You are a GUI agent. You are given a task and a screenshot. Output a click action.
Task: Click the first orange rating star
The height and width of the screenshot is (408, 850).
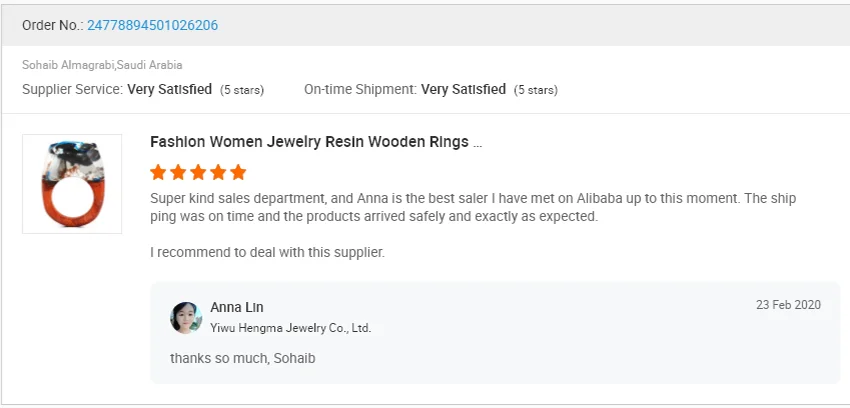coord(158,172)
